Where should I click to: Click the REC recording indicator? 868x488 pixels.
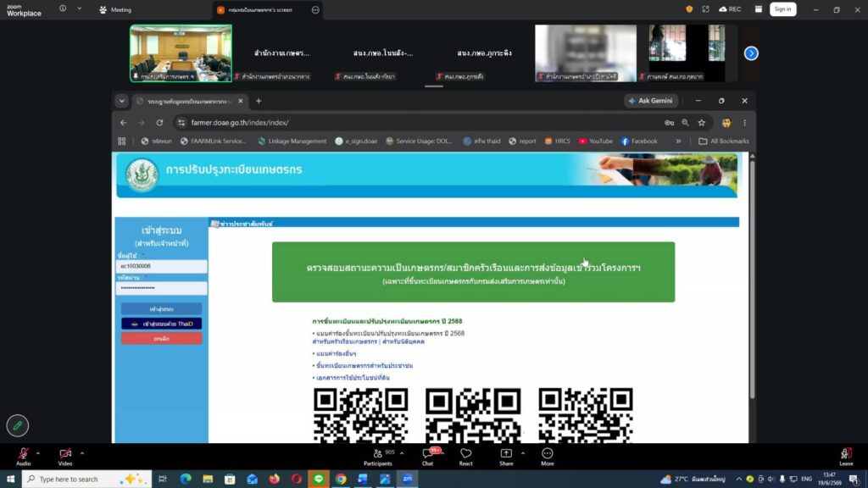[x=730, y=9]
